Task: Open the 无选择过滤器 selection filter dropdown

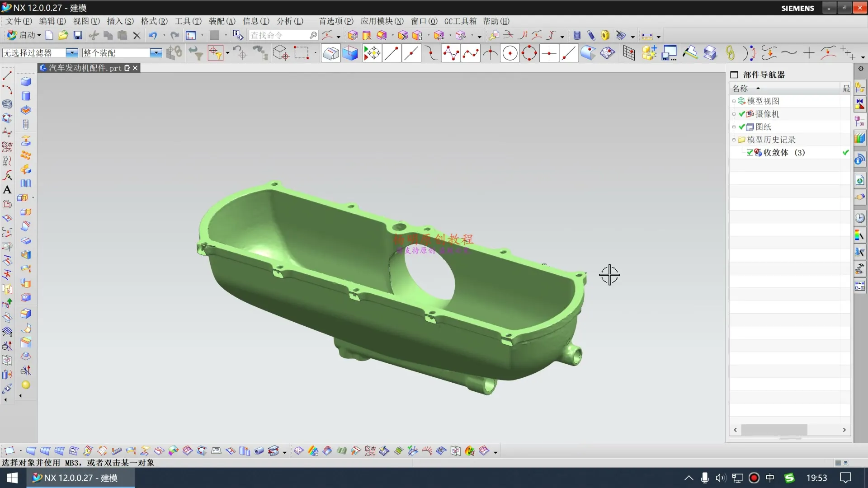Action: (x=72, y=53)
